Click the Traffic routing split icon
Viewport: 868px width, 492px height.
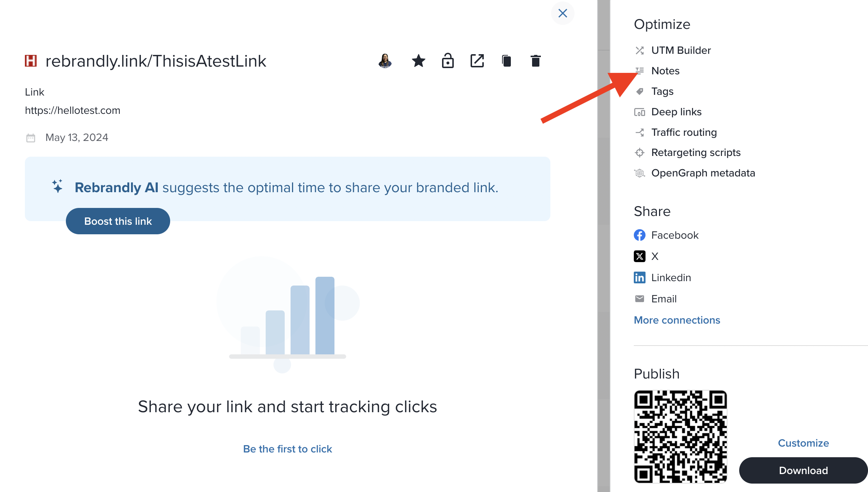[640, 133]
